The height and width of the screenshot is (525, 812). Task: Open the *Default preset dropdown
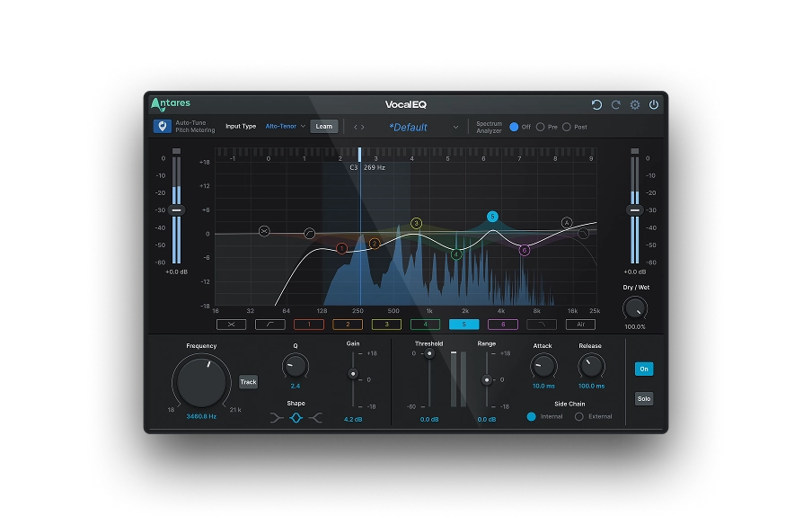tap(423, 127)
